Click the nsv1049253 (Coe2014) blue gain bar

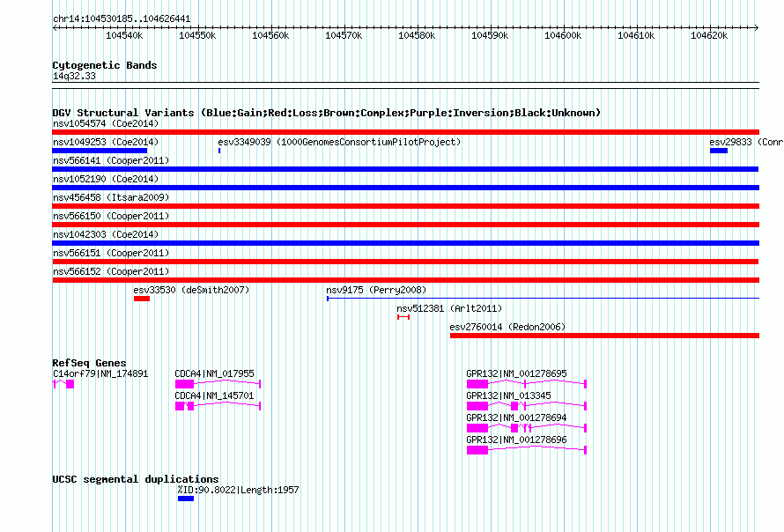pos(100,151)
